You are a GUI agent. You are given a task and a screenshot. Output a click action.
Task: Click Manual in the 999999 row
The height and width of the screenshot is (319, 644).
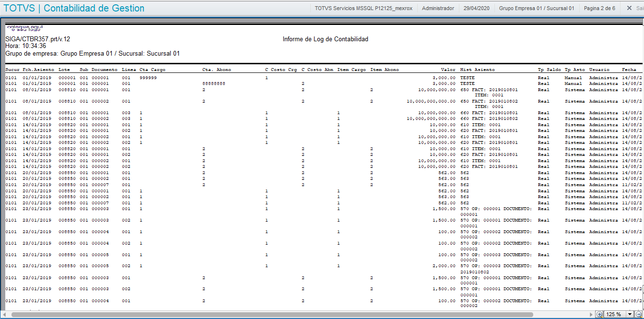[574, 77]
